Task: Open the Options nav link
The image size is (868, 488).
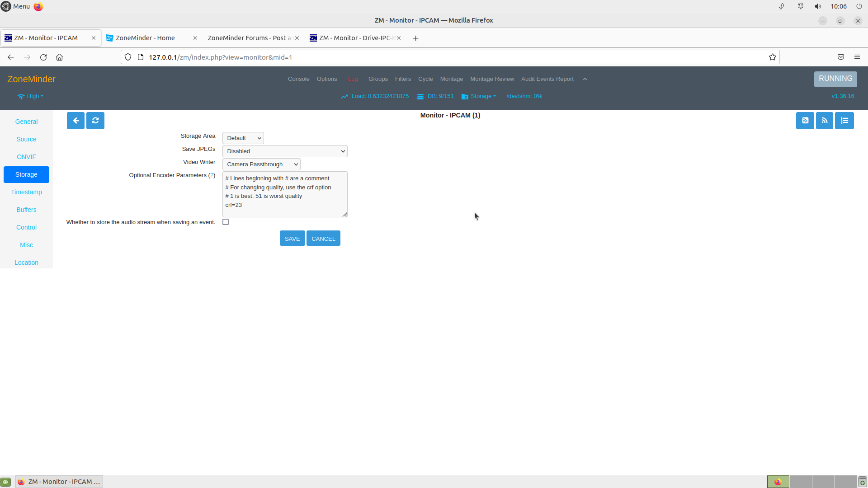Action: coord(327,79)
